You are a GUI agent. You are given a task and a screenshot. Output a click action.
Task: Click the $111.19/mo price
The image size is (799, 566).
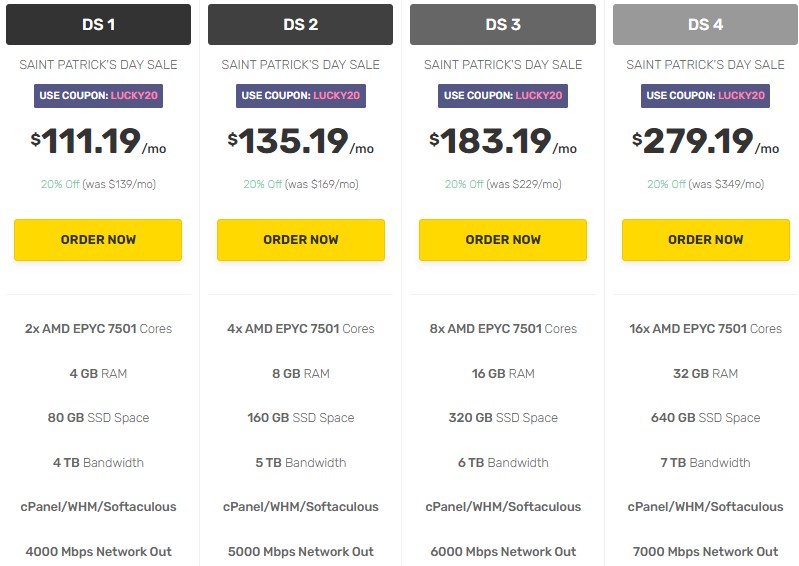(x=98, y=142)
